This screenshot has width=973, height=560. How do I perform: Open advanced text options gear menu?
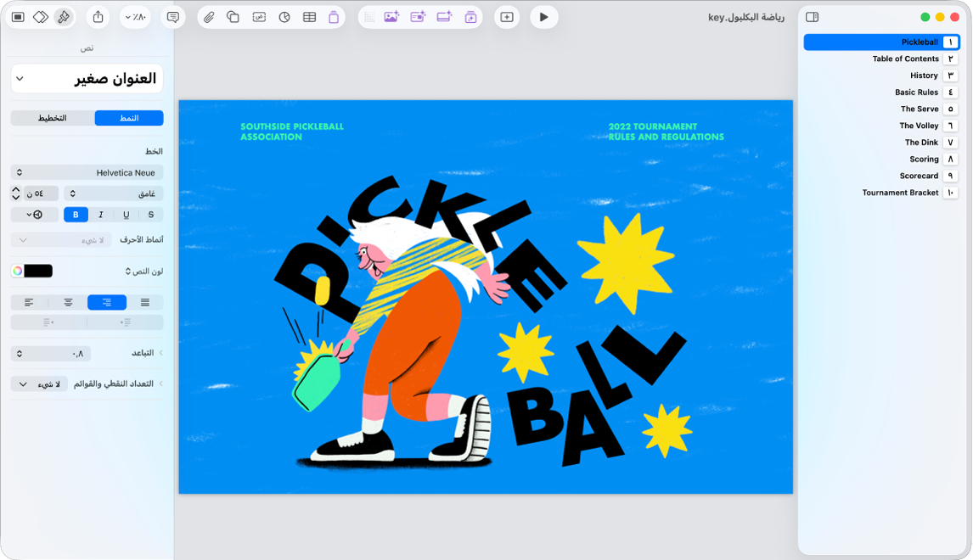[35, 215]
